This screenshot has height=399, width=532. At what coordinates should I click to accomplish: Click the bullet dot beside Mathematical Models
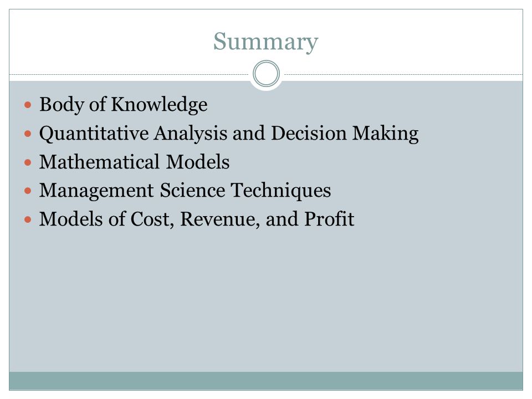(x=28, y=162)
